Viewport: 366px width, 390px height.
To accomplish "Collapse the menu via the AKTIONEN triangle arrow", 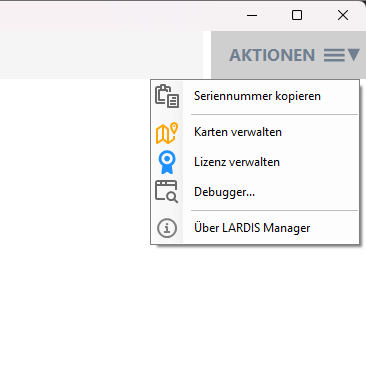I will coord(353,55).
